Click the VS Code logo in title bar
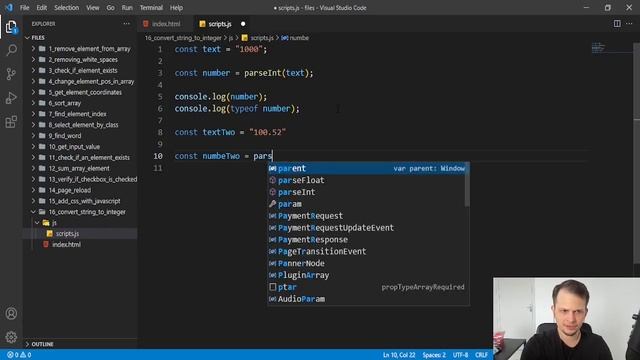 (9, 7)
